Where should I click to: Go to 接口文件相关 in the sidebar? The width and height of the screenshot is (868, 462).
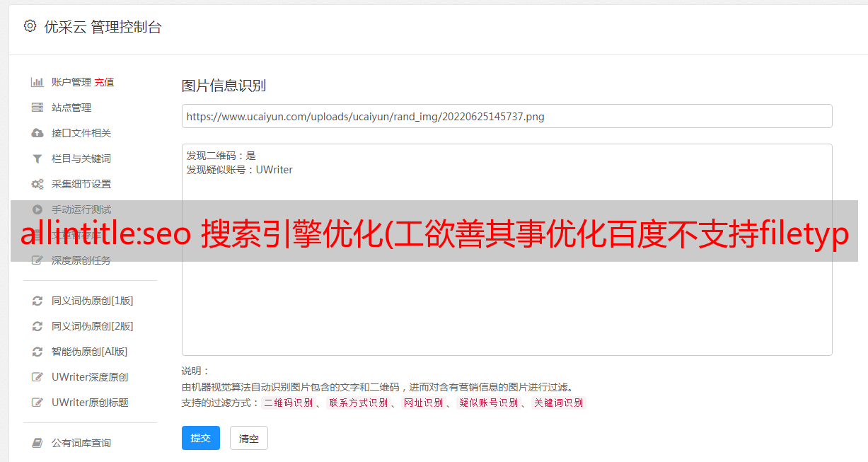coord(81,133)
